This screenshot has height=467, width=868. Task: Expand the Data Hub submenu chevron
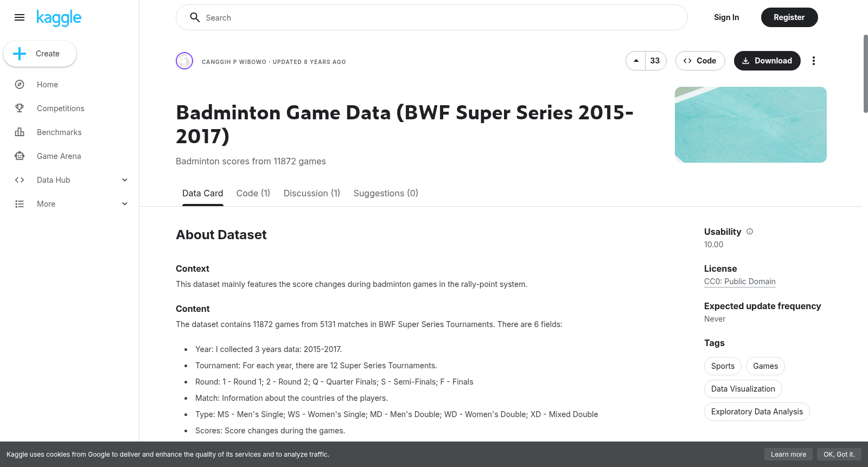(125, 180)
